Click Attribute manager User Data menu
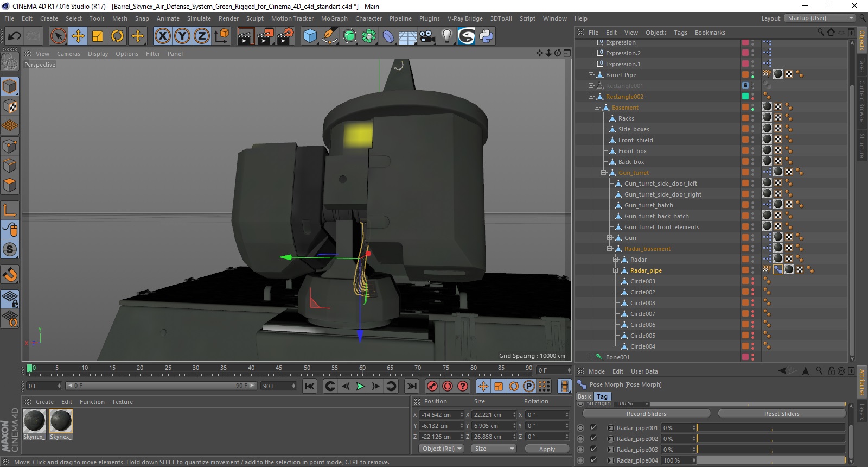Screen dimensions: 868x467 click(x=644, y=371)
